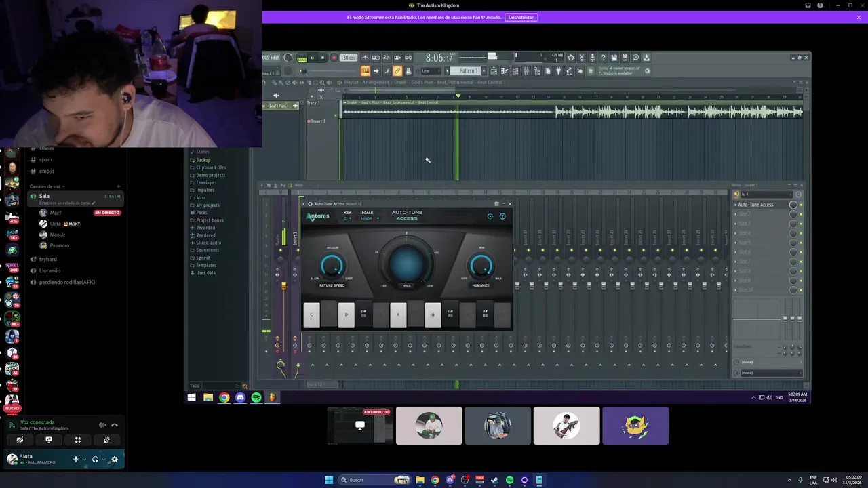Open the Auto-Tune help question icon
The height and width of the screenshot is (488, 868).
pos(502,216)
